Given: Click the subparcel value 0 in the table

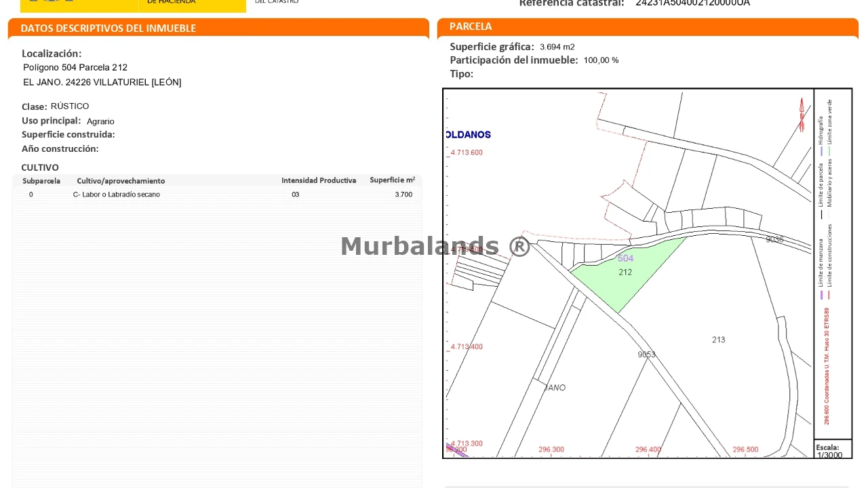Looking at the screenshot, I should 31,195.
